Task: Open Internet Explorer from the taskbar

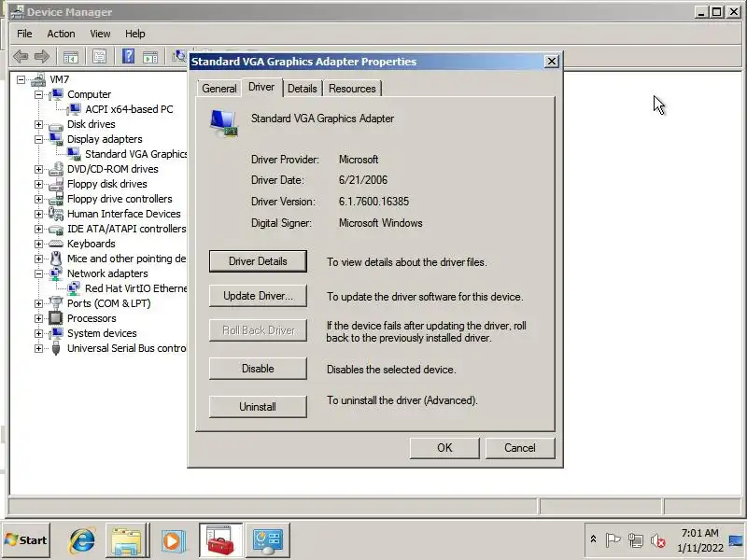Action: coord(82,540)
